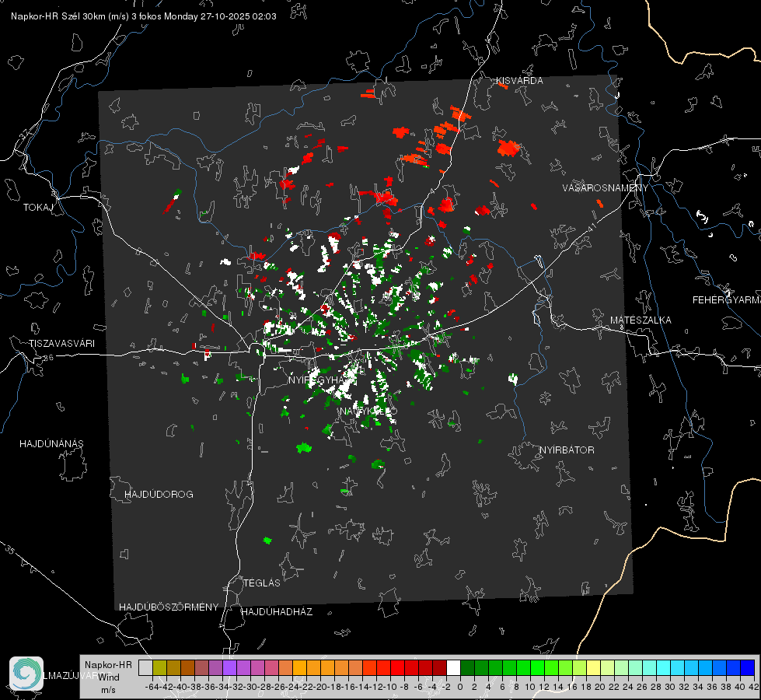Viewport: 761px width, 700px height.
Task: Select the HAJDÚDOROG label on the map
Action: point(159,495)
